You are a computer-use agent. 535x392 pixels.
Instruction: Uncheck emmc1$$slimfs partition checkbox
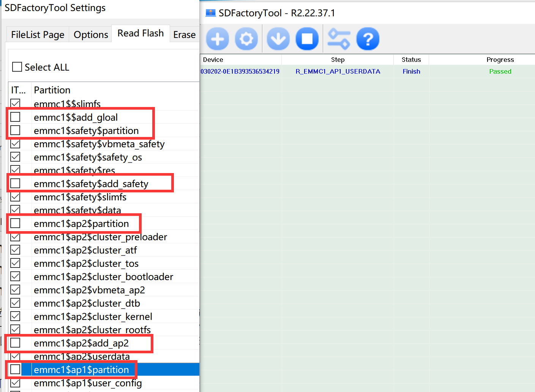coord(15,103)
